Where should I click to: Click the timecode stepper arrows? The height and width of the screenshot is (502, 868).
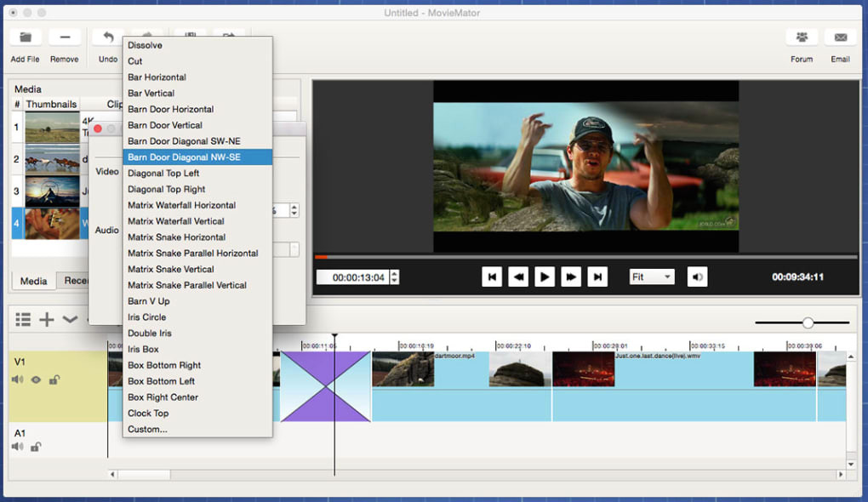tap(394, 277)
